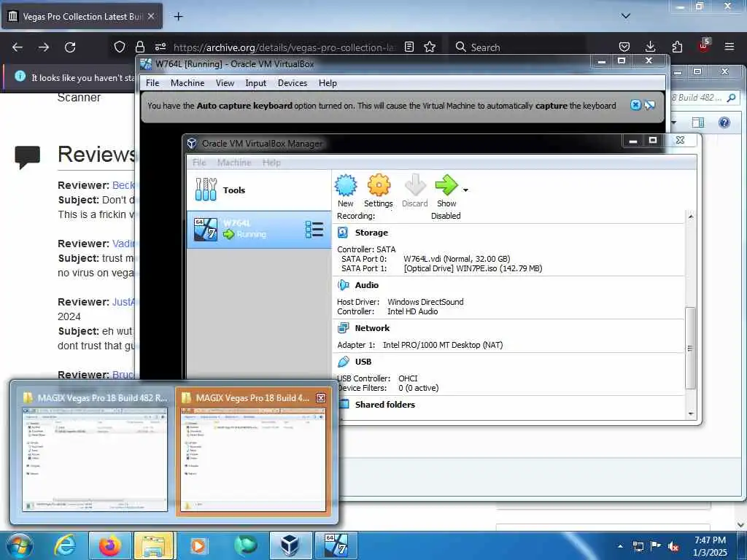Click the Save to Pocket icon

(624, 47)
